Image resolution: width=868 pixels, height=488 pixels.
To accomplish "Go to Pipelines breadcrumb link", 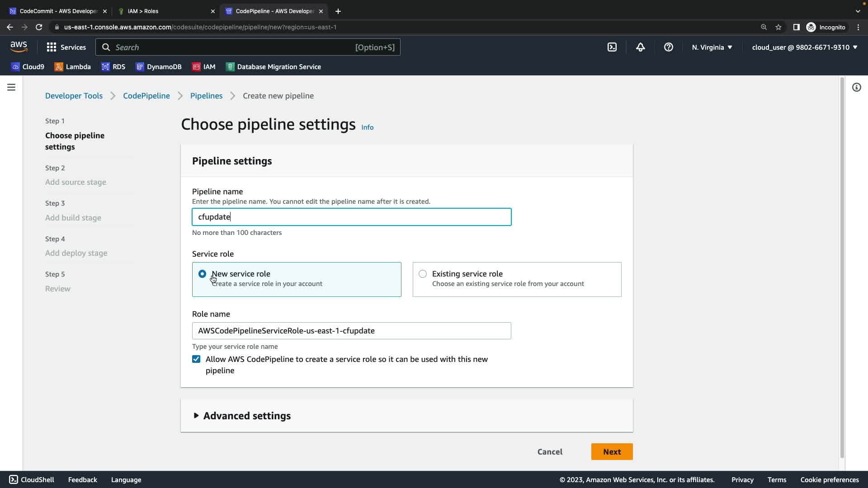I will pyautogui.click(x=206, y=96).
